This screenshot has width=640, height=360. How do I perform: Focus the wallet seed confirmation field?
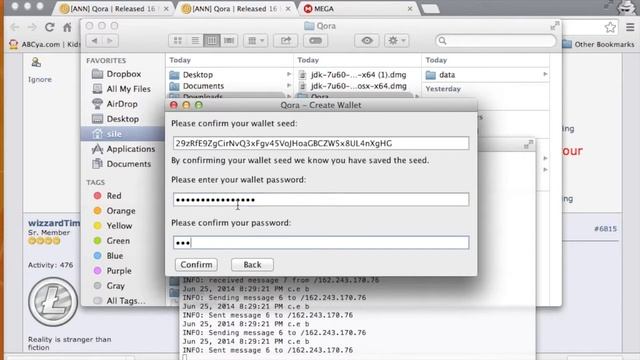[321, 143]
